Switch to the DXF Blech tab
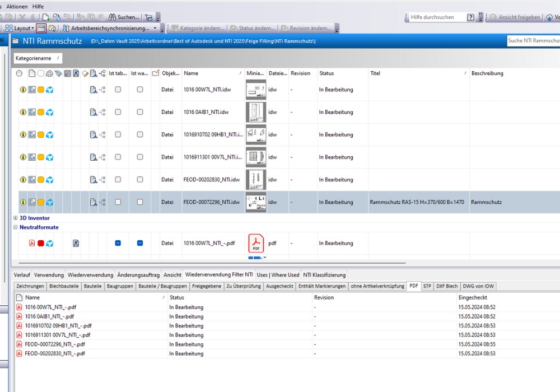560x392 pixels. (447, 286)
